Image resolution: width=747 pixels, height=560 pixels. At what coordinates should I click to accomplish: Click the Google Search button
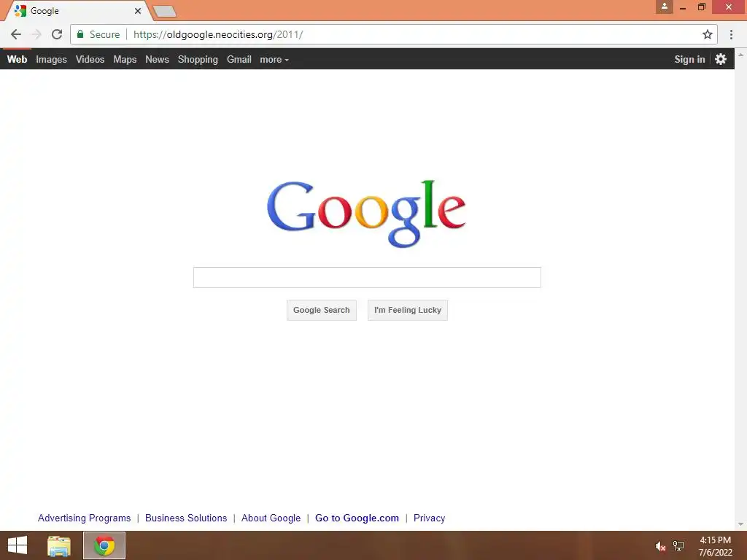[322, 310]
